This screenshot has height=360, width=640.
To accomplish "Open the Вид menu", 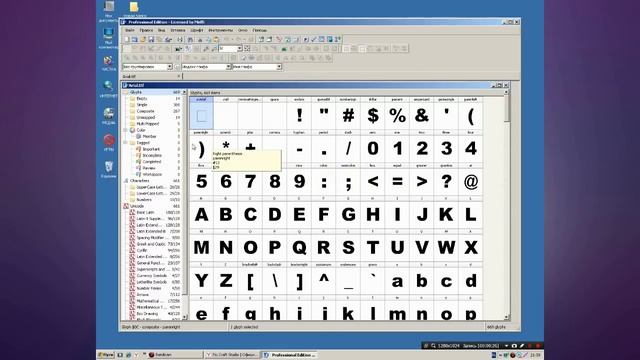I will (162, 30).
